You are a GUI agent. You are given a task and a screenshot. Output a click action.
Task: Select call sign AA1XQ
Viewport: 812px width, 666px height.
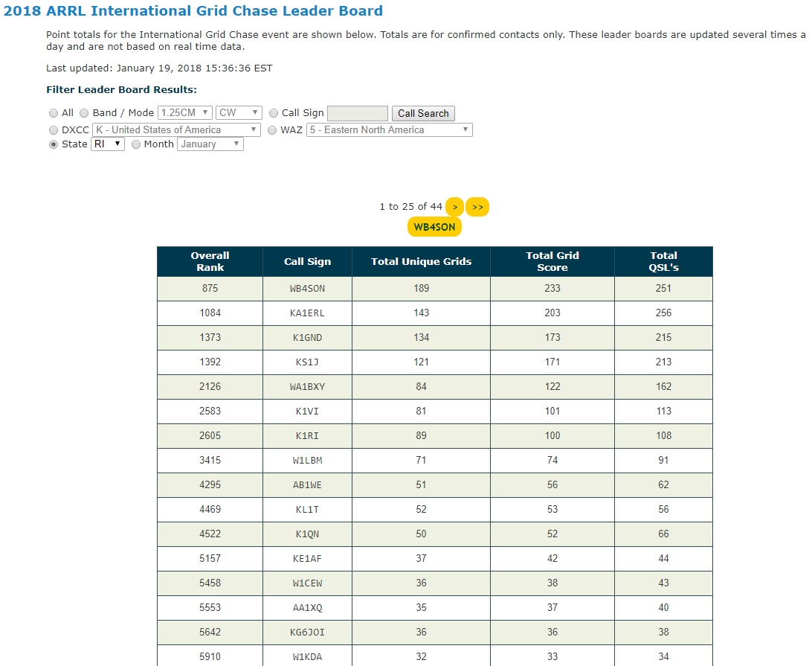(307, 607)
